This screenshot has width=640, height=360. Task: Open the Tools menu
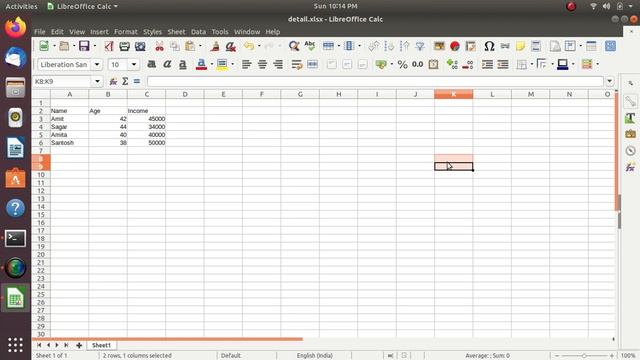coord(220,31)
